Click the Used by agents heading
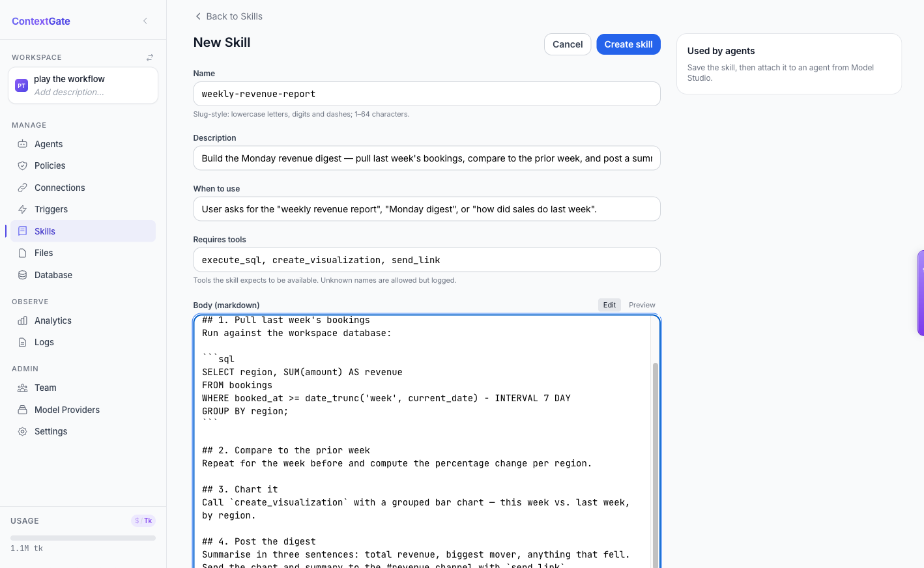Screen dimensions: 924x568 (x=721, y=51)
